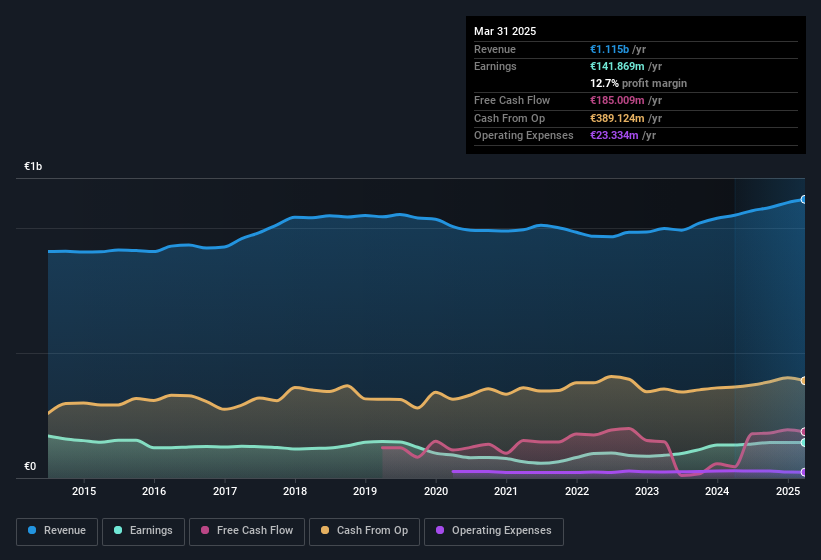Click the Operating Expenses label in tooltip
This screenshot has width=821, height=560.
click(524, 136)
